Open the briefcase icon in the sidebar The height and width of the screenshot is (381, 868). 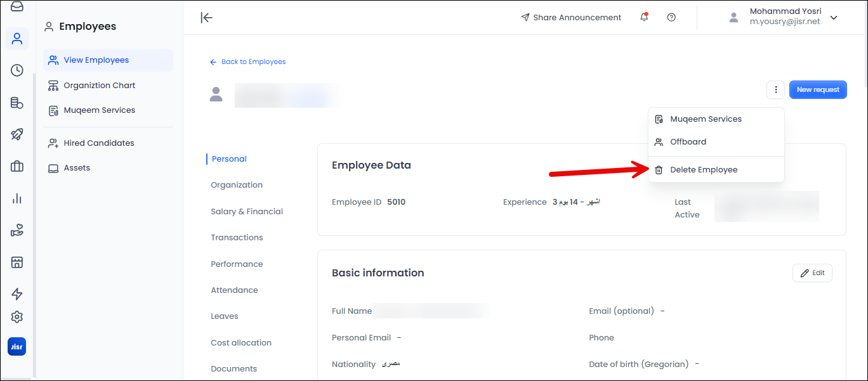17,166
